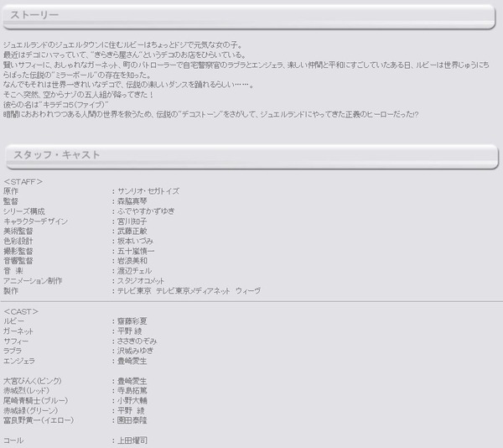Image resolution: width=503 pixels, height=448 pixels.
Task: Click the 色彩設計 label
Action: click(x=18, y=241)
